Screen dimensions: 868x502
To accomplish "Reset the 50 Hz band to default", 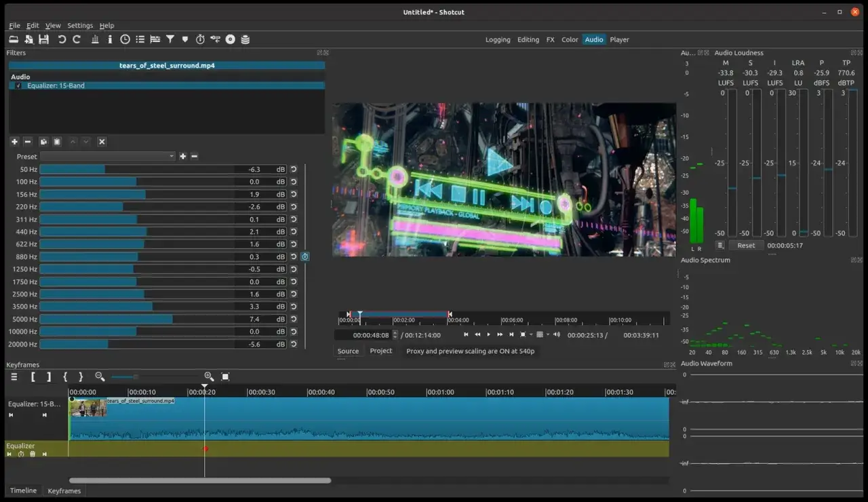I will [x=293, y=169].
